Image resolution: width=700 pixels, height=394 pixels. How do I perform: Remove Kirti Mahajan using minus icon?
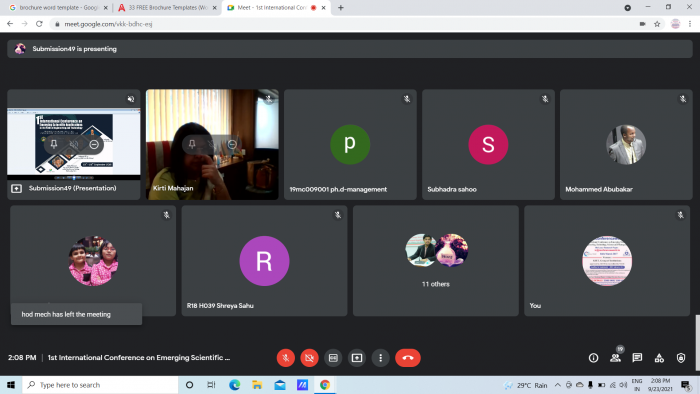pyautogui.click(x=232, y=144)
